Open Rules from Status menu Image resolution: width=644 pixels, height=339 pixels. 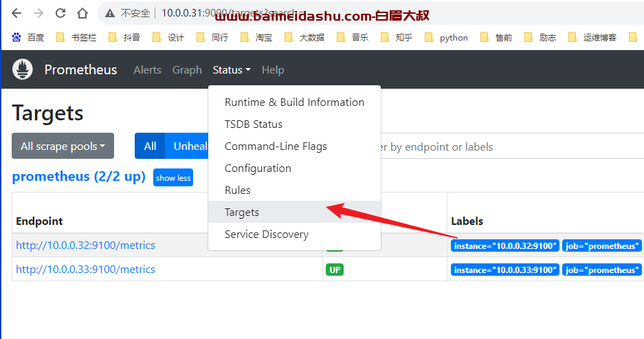[x=294, y=190]
